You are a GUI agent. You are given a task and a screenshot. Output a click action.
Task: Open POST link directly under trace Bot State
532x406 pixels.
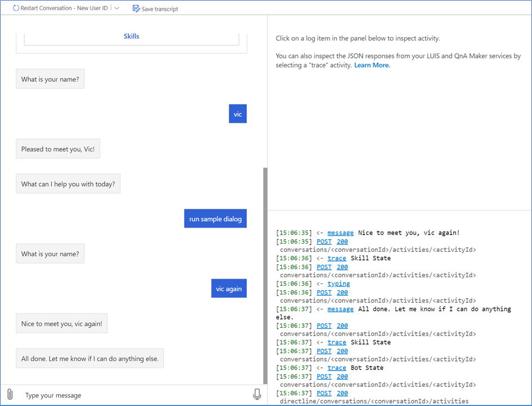click(324, 377)
